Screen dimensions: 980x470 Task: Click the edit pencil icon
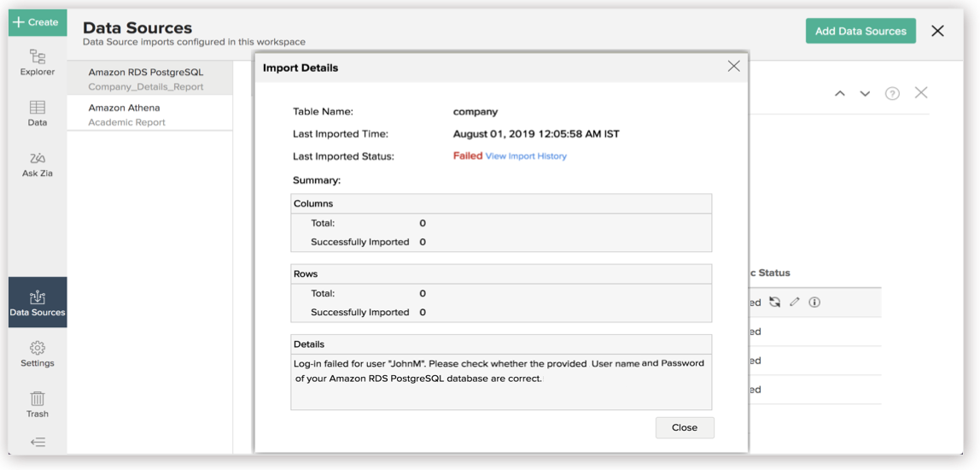click(x=795, y=303)
